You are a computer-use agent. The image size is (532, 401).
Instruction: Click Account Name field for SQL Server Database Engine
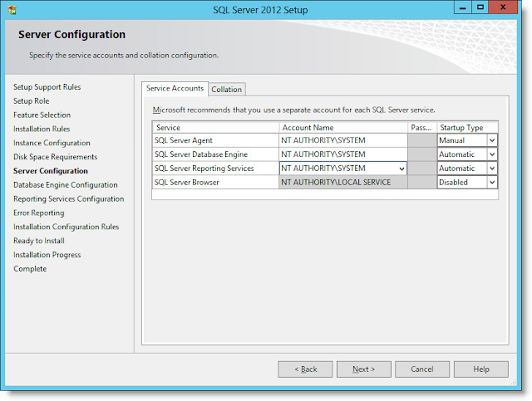point(343,154)
